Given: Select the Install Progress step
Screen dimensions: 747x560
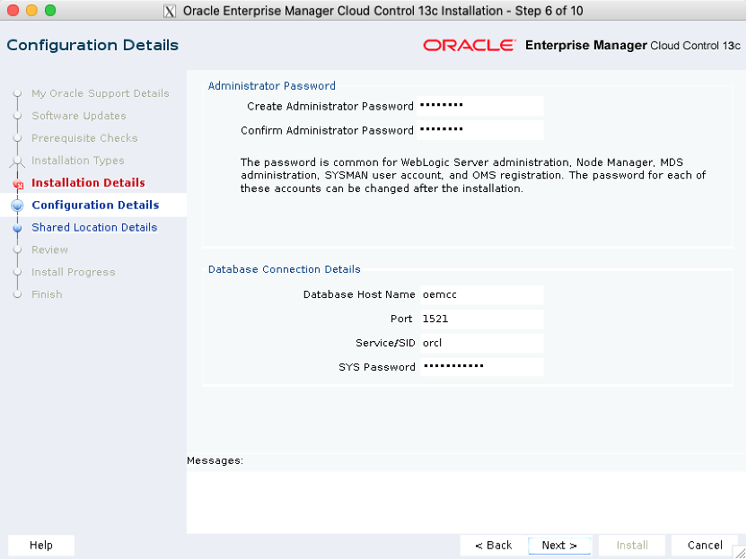Looking at the screenshot, I should (x=74, y=273).
